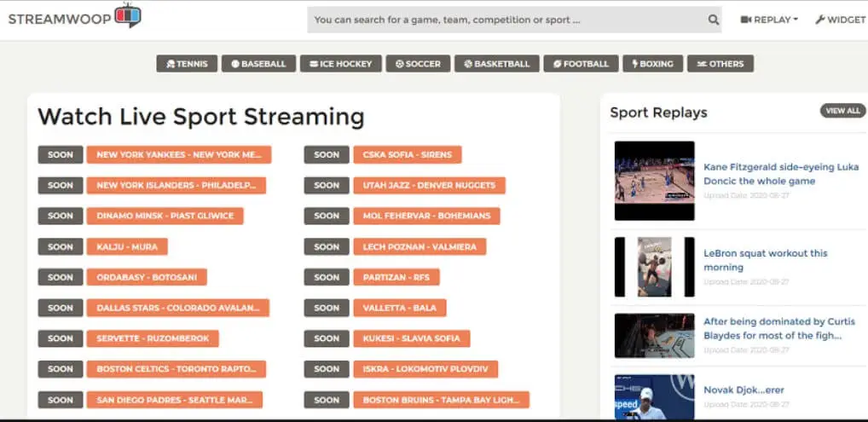868x422 pixels.
Task: Filter streams by Baseball
Action: (258, 64)
